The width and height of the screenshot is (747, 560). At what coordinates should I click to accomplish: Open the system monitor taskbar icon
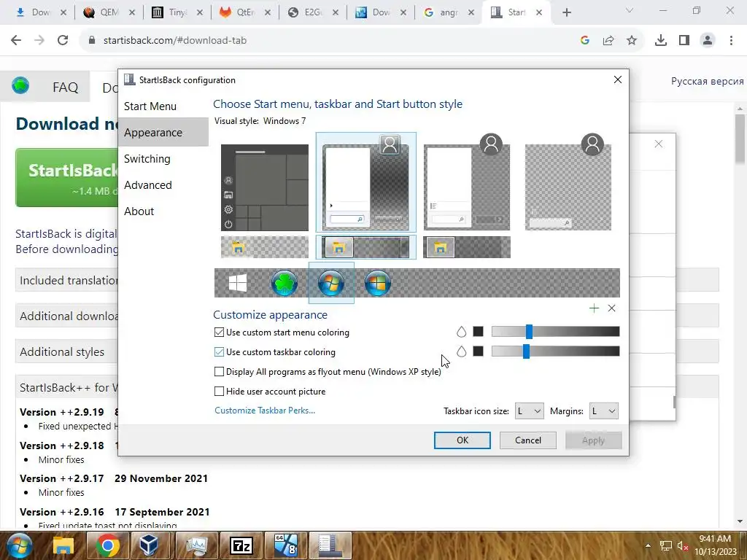(196, 545)
